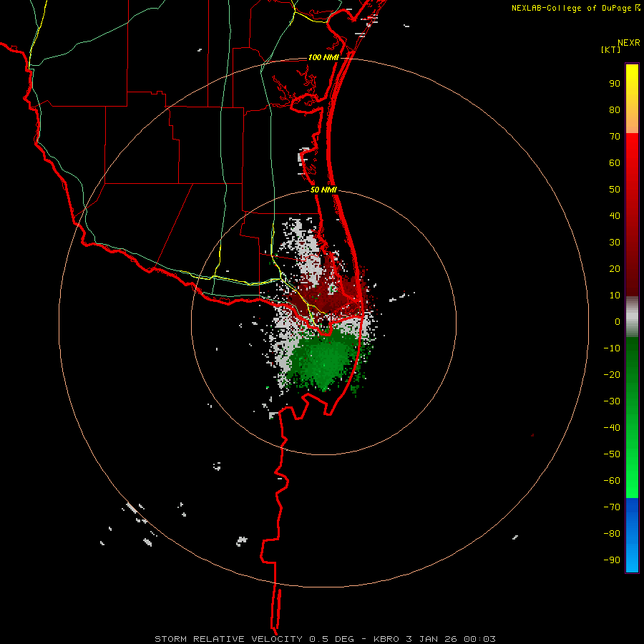Click the Storm Relative Velocity caption text
The image size is (644, 644).
(326, 639)
